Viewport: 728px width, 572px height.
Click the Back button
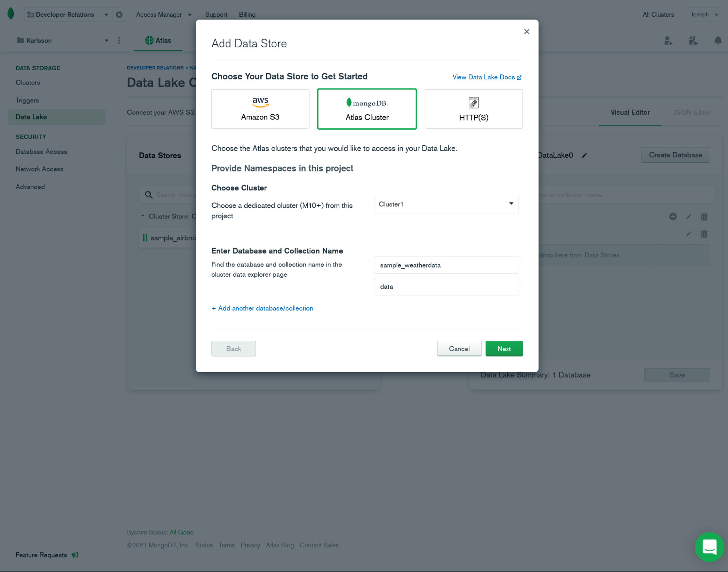tap(233, 349)
